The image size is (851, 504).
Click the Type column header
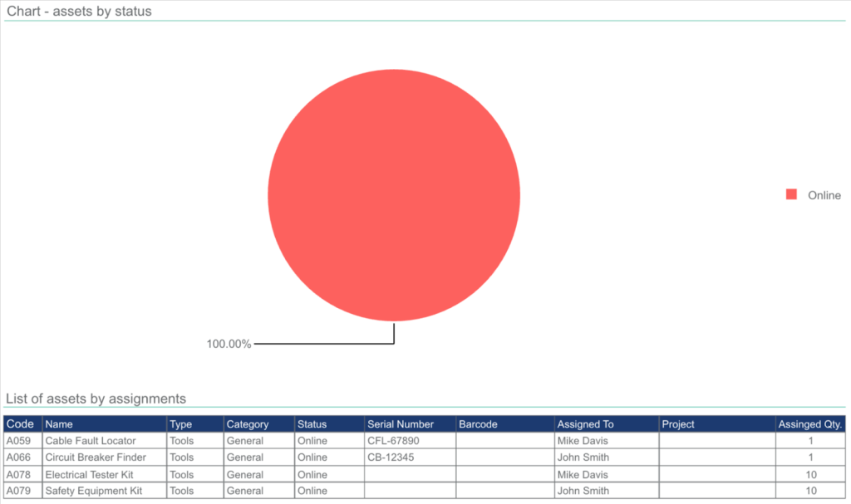tap(180, 424)
